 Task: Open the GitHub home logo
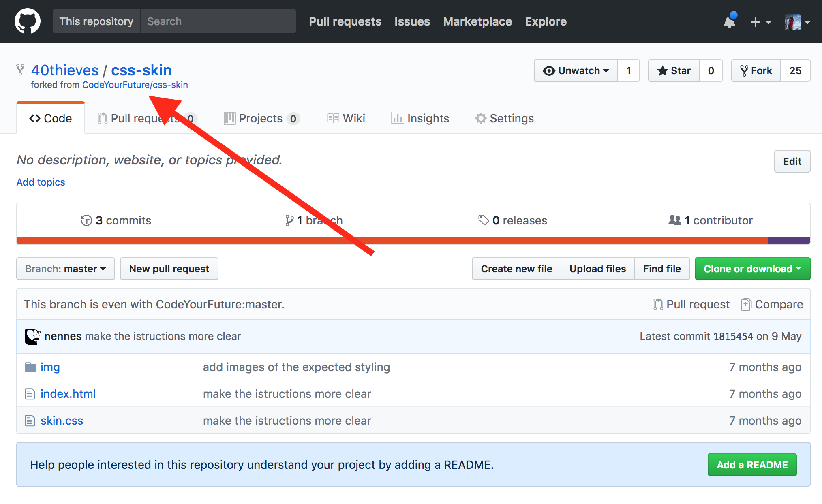tap(28, 21)
